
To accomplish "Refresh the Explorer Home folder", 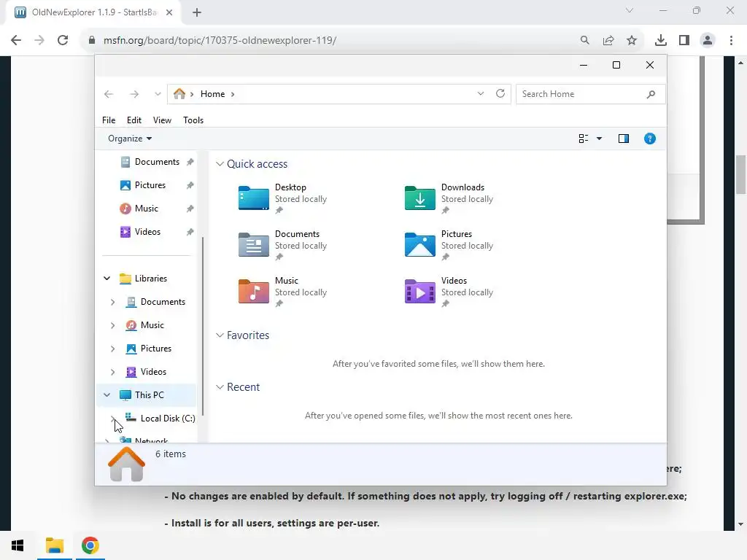I will point(500,94).
